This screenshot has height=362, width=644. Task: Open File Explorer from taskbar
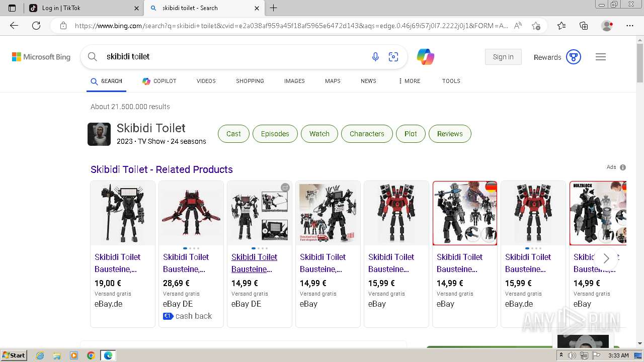(x=57, y=355)
